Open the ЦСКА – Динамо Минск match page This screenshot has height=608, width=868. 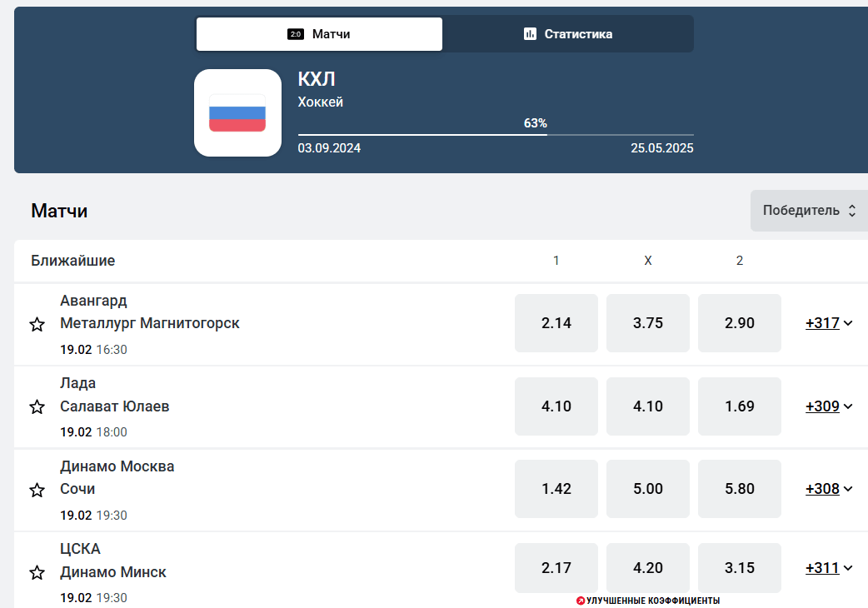[x=113, y=561]
